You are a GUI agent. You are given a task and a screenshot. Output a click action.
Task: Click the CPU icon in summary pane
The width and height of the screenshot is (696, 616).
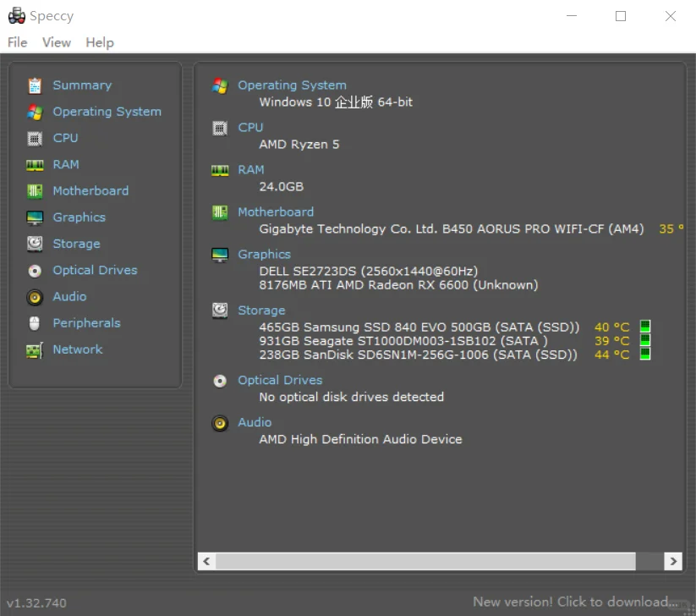click(220, 129)
